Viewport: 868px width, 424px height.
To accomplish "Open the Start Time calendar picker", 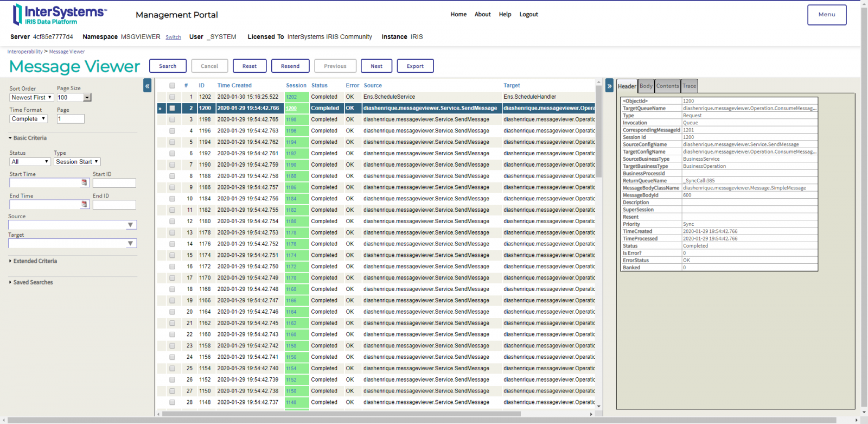I will [84, 183].
